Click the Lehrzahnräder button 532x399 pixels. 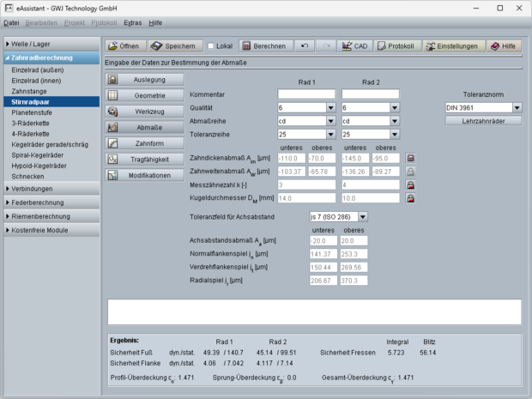tap(486, 121)
